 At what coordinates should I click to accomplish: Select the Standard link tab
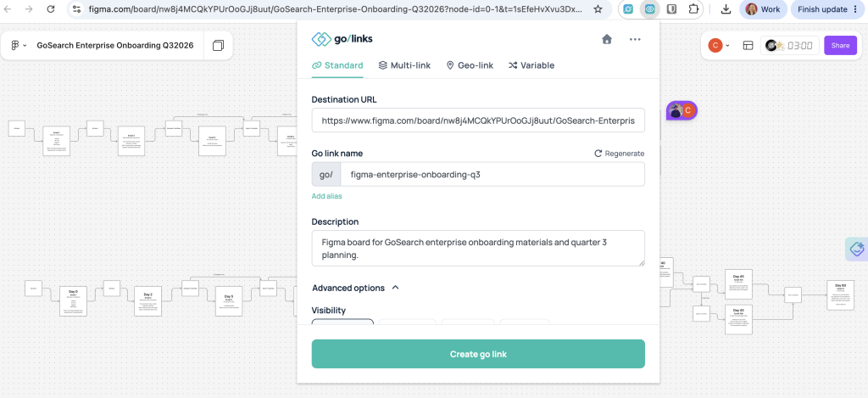click(337, 65)
